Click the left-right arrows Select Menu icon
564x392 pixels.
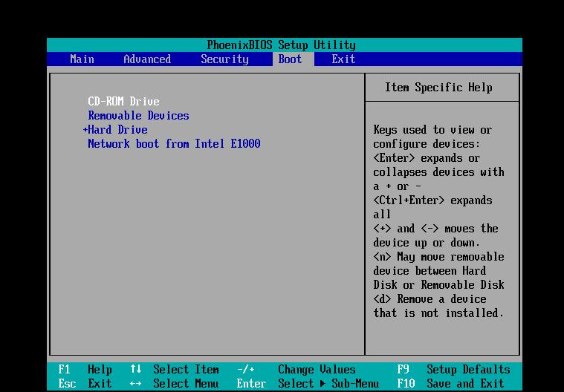pyautogui.click(x=135, y=384)
